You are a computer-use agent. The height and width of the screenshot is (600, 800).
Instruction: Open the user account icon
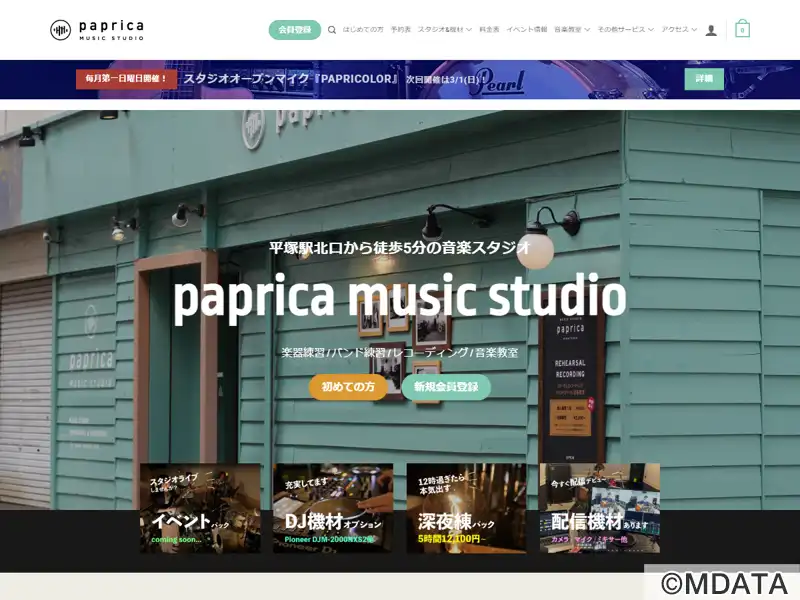[x=711, y=30]
